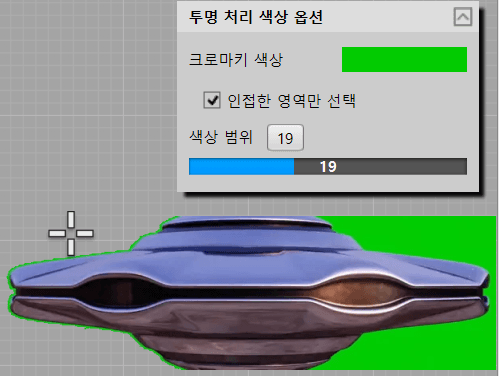Open the green 크로마키 색상 swatch
The image size is (499, 376).
pos(404,59)
